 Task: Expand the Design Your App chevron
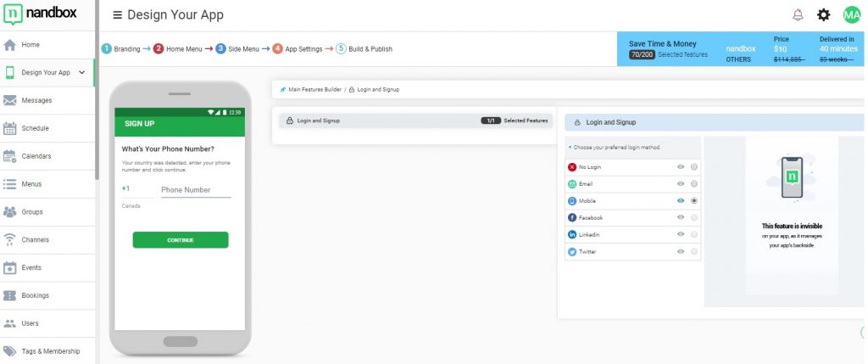82,73
